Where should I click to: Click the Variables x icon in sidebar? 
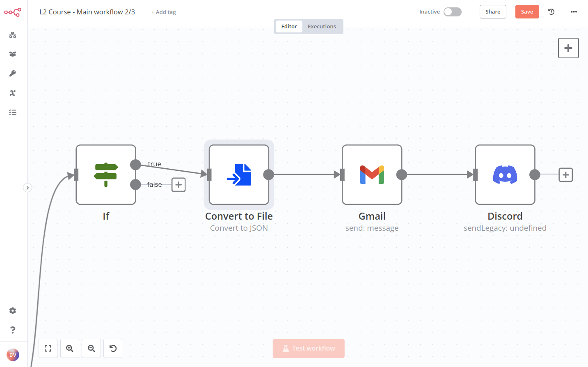12,93
